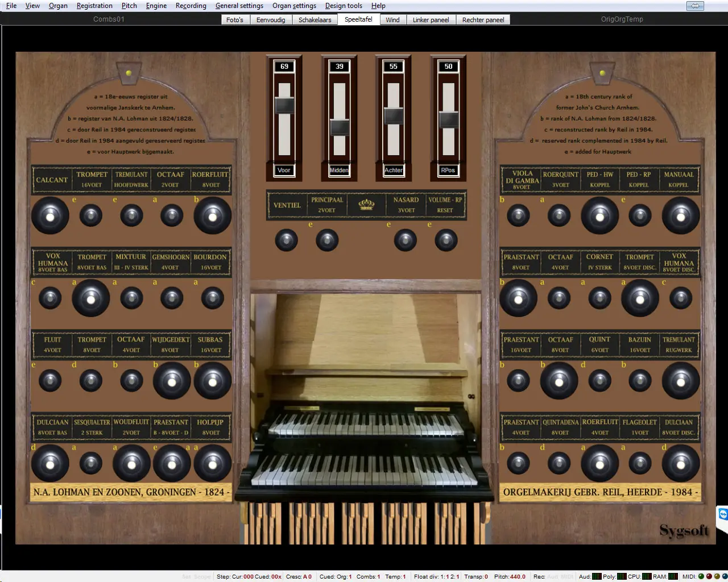
Task: Click the double-arrow icon at top right
Action: pyautogui.click(x=695, y=6)
